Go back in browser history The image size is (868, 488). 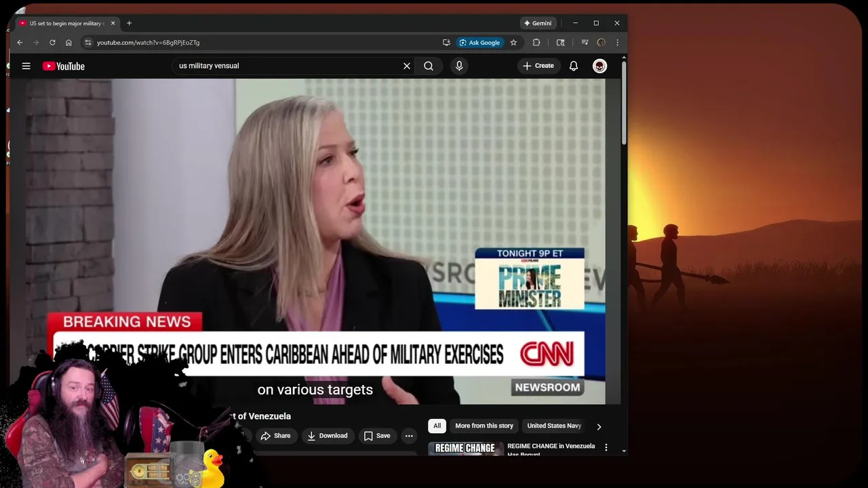[x=20, y=42]
